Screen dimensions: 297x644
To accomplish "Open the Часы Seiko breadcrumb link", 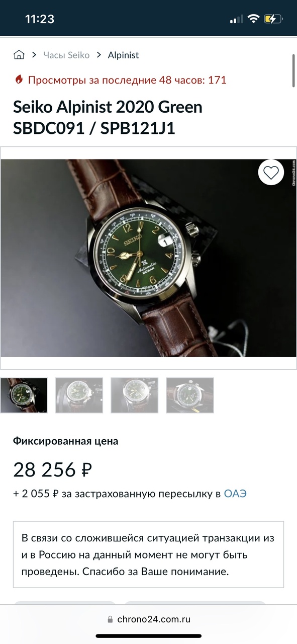I will pyautogui.click(x=66, y=55).
